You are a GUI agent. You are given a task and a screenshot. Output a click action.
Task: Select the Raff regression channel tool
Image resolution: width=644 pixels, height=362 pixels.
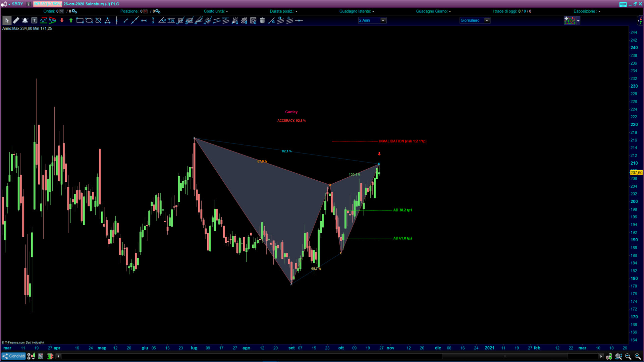(226, 20)
